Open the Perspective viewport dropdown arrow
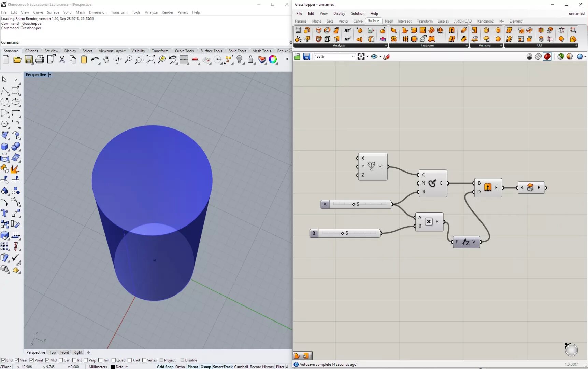588x369 pixels. tap(50, 74)
